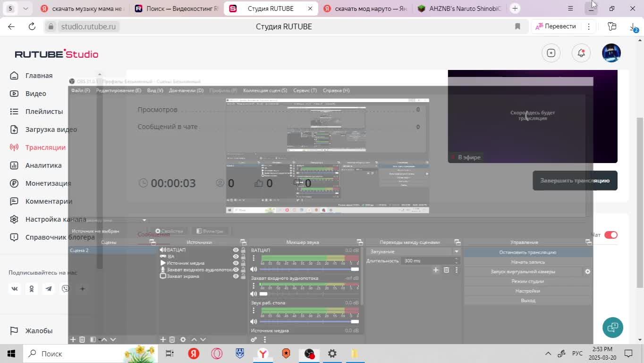644x363 pixels.
Task: Open OBS Редактирование menu
Action: point(119,90)
